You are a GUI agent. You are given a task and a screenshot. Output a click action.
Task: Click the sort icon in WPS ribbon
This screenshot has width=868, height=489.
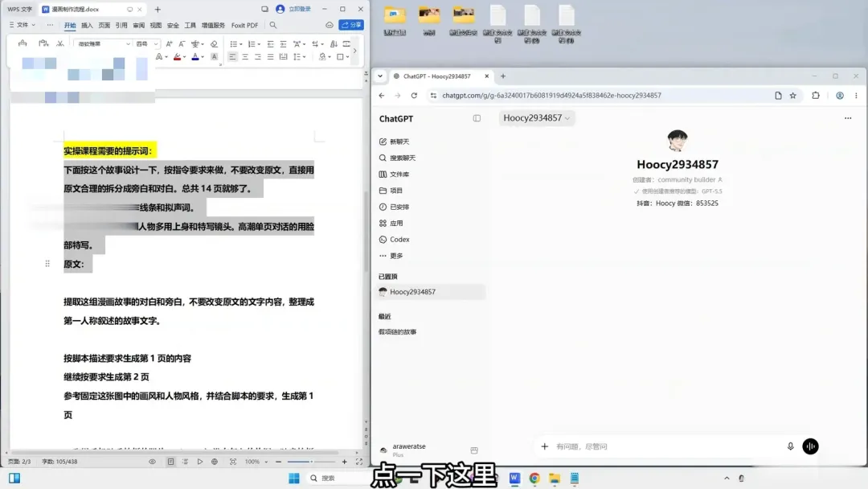point(334,43)
